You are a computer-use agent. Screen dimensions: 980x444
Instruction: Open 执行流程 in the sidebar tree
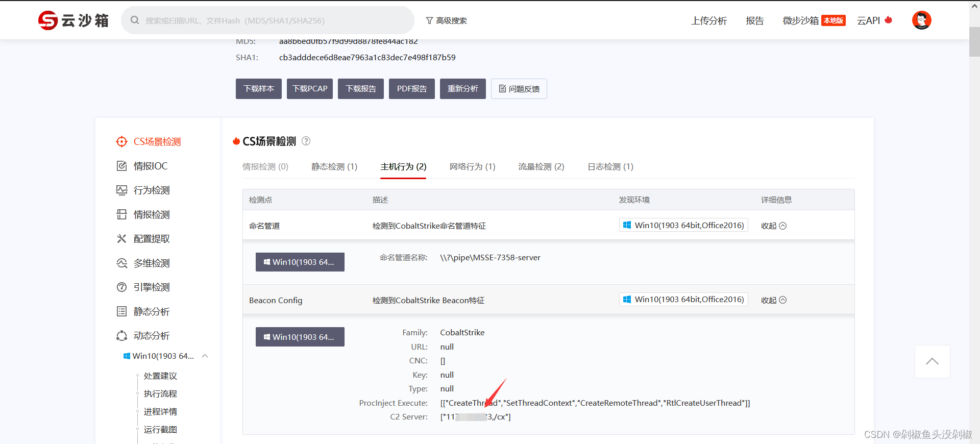(160, 394)
